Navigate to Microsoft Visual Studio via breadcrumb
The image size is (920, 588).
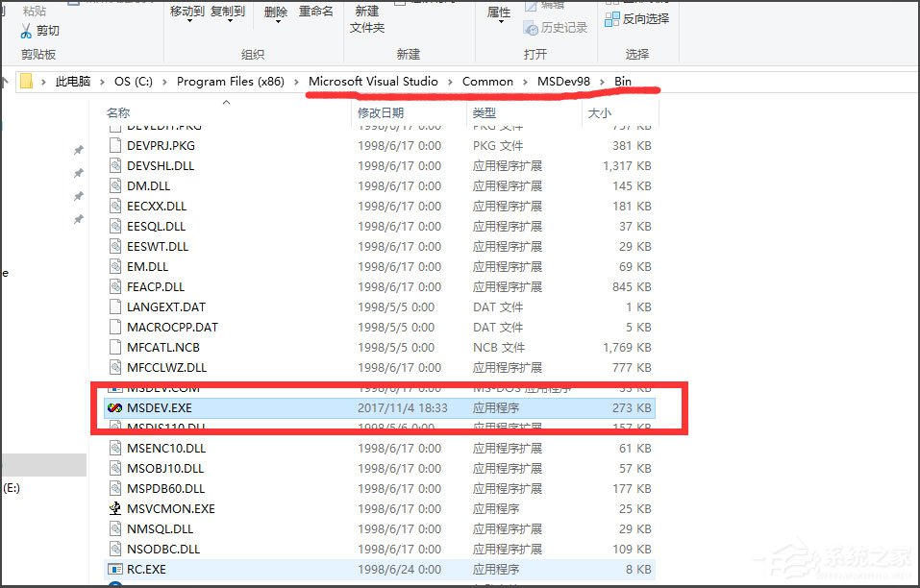coord(374,82)
